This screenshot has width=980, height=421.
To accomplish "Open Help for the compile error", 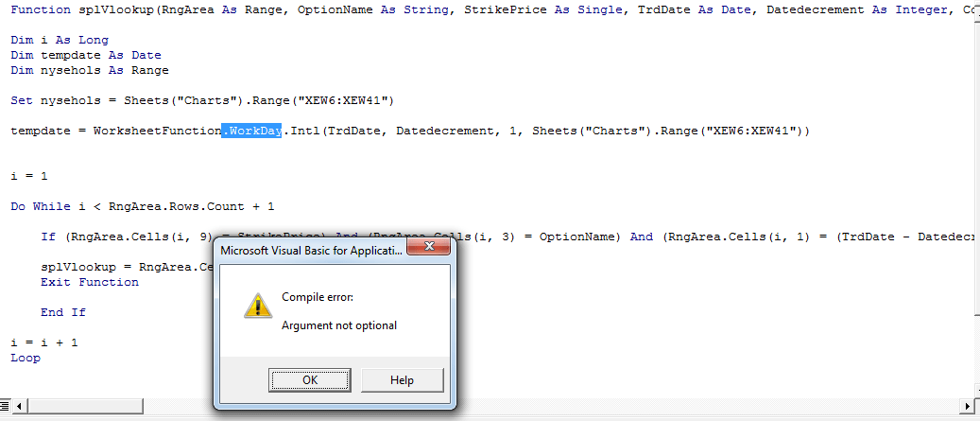I will pos(402,379).
